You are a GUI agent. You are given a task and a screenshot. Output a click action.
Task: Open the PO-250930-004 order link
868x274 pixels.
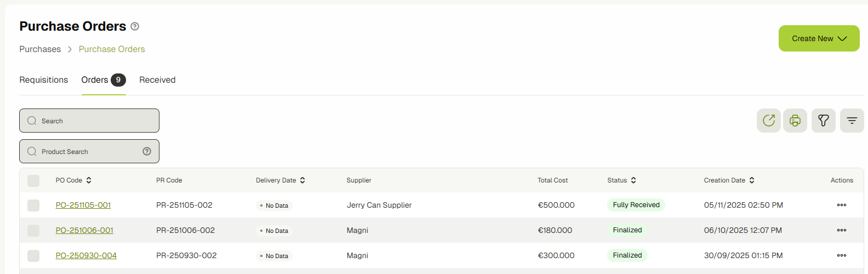click(x=86, y=255)
